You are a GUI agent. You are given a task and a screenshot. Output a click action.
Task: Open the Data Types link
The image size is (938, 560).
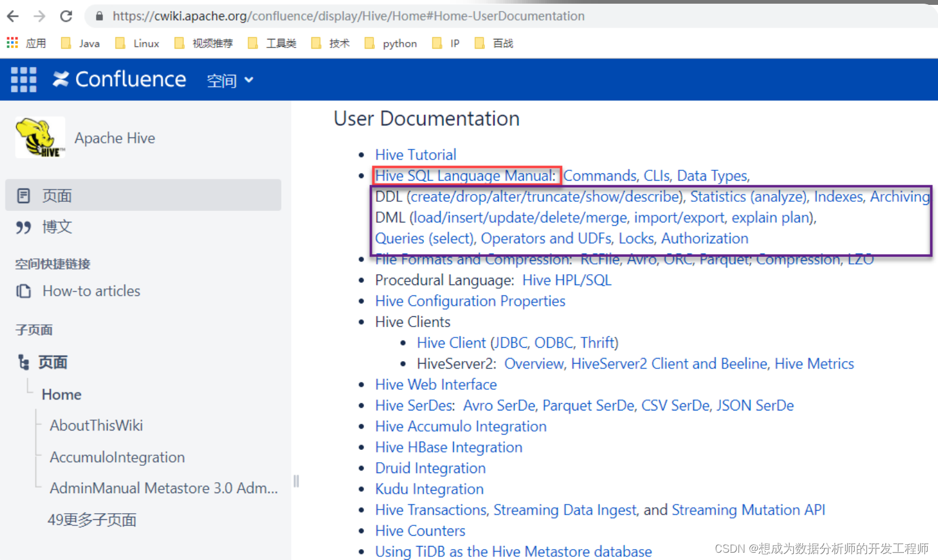(712, 176)
